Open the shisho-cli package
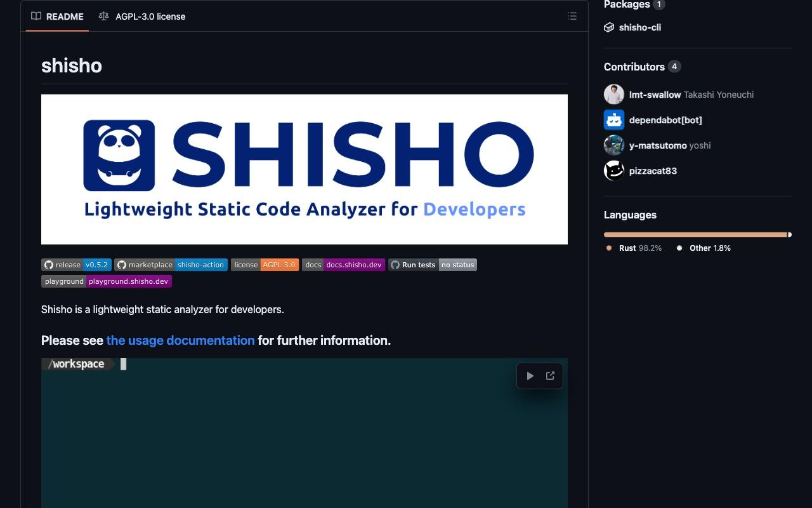The height and width of the screenshot is (508, 812). [640, 27]
